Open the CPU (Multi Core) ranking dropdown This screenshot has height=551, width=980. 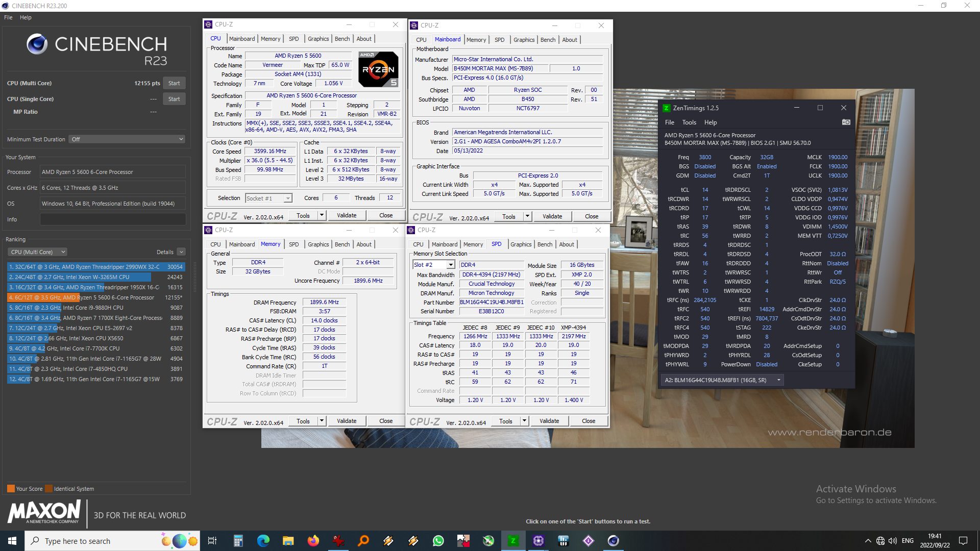[x=37, y=252]
